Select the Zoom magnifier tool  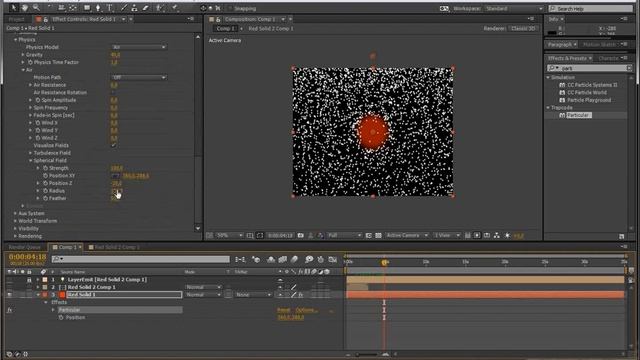[x=36, y=8]
